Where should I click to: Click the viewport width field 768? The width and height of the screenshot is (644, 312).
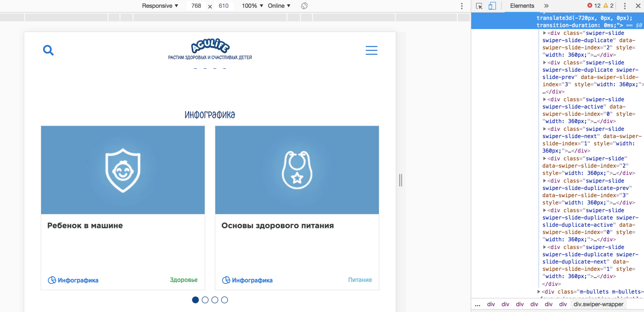[x=196, y=6]
